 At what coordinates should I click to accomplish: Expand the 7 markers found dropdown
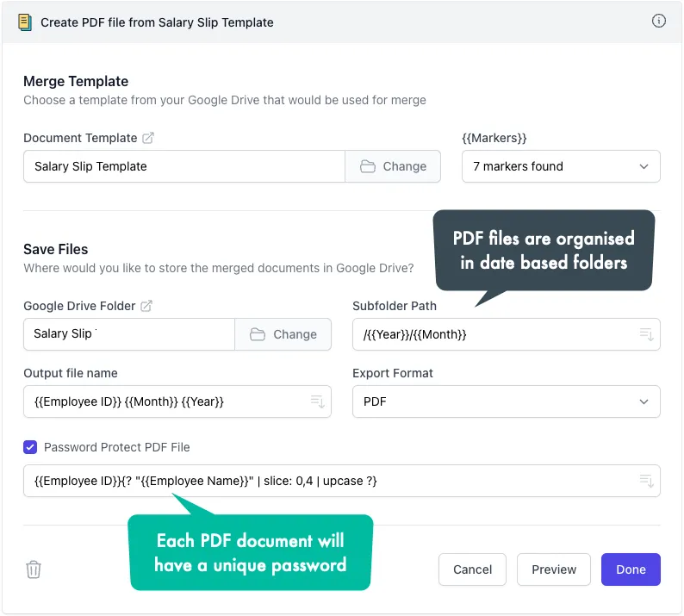[x=561, y=166]
